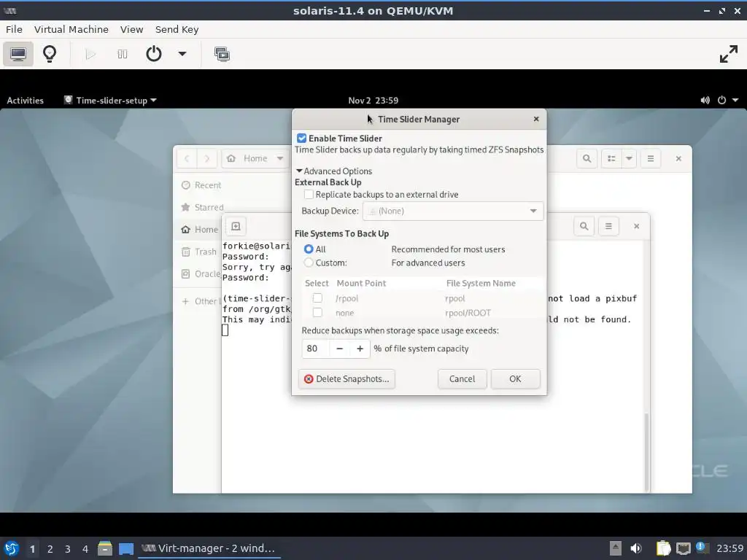Confirm Time Slider settings with OK
Screen dimensions: 747x560
515,379
